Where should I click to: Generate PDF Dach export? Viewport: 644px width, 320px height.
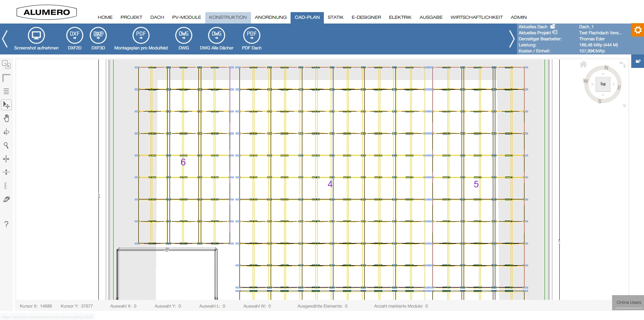point(252,35)
